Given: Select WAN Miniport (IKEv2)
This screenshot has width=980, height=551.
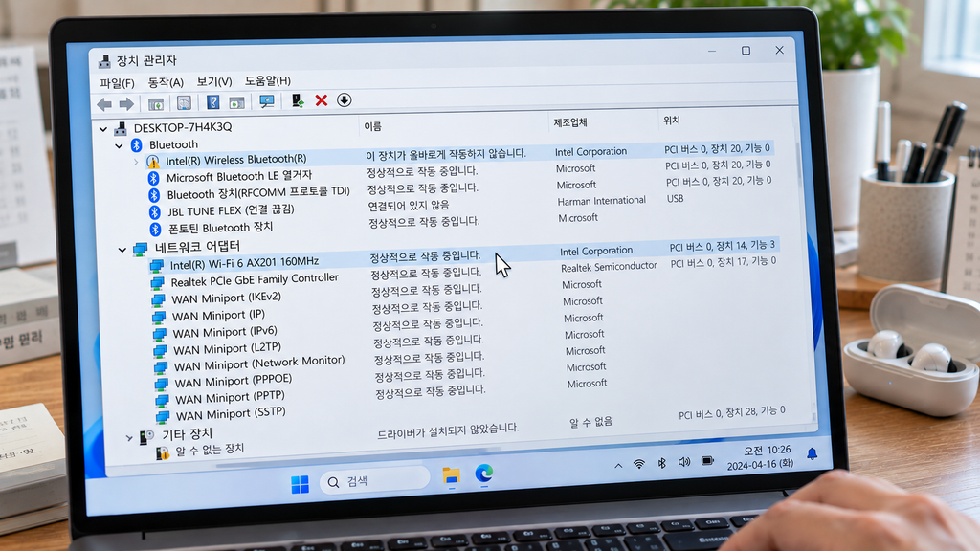Looking at the screenshot, I should click(x=226, y=298).
